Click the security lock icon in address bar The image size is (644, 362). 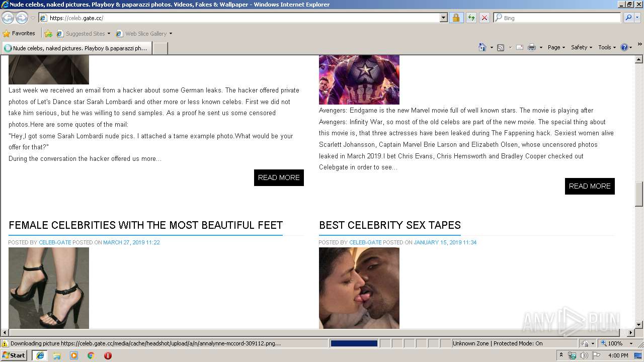pos(456,18)
